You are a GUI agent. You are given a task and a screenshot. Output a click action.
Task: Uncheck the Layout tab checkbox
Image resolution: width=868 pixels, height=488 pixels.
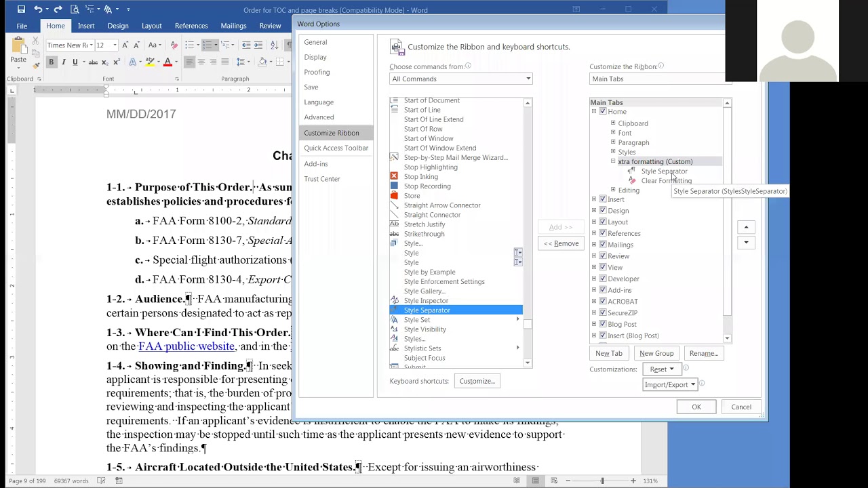click(x=603, y=222)
